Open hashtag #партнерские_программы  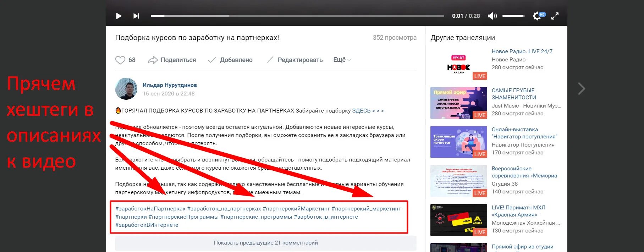(256, 217)
